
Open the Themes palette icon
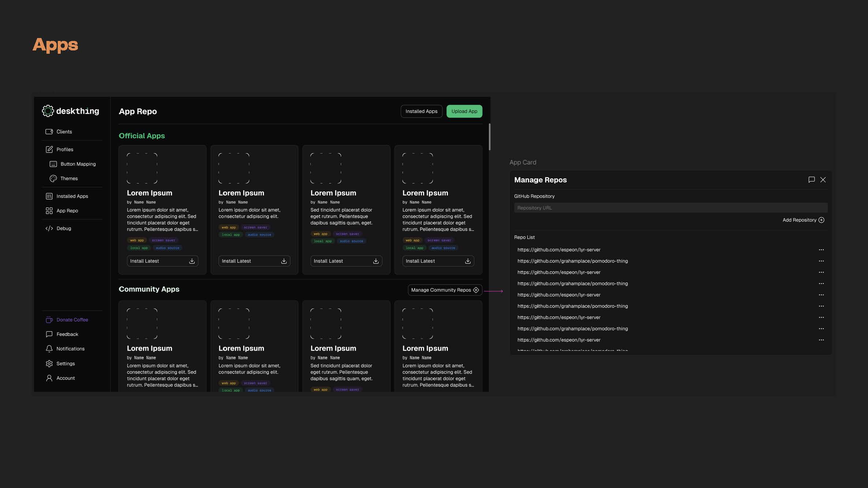click(53, 178)
